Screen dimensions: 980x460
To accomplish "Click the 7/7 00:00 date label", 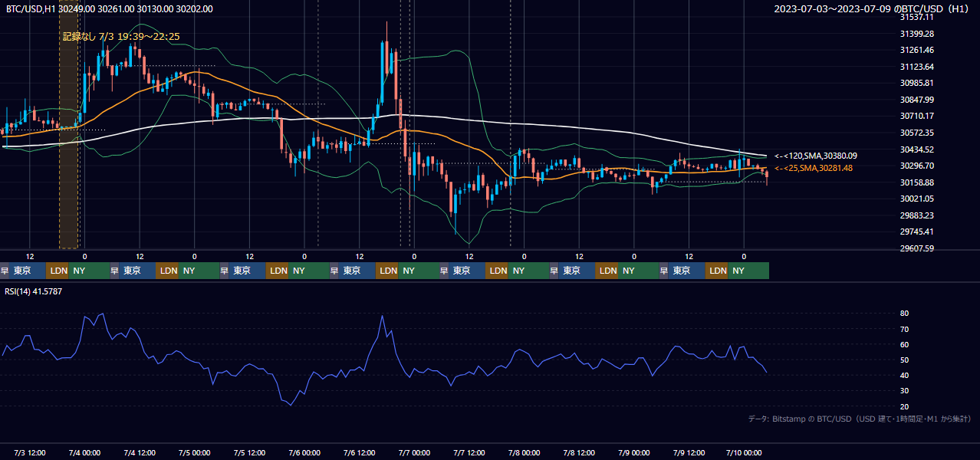I will point(414,452).
